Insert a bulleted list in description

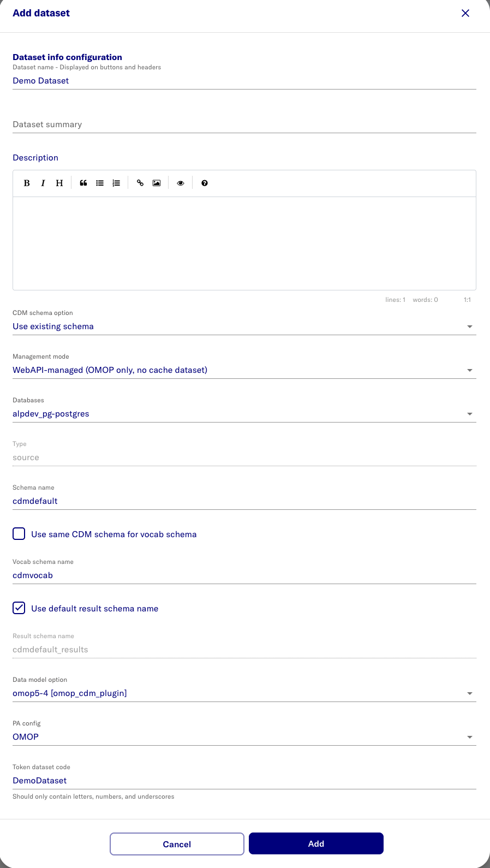coord(100,183)
